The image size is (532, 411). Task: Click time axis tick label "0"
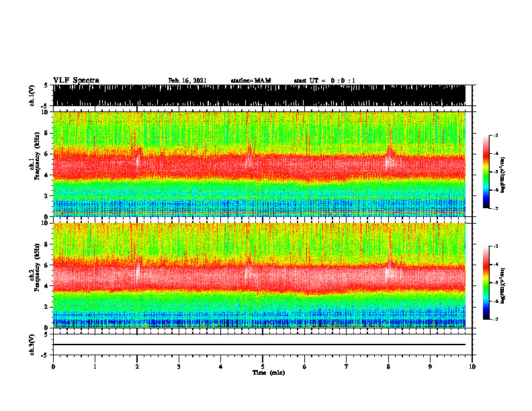[53, 367]
